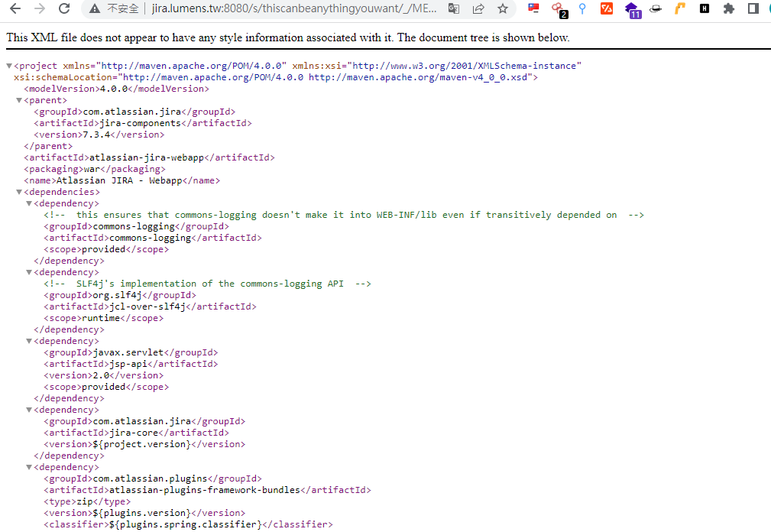
Task: Click the jsp-api version 2.0
Action: click(x=101, y=375)
